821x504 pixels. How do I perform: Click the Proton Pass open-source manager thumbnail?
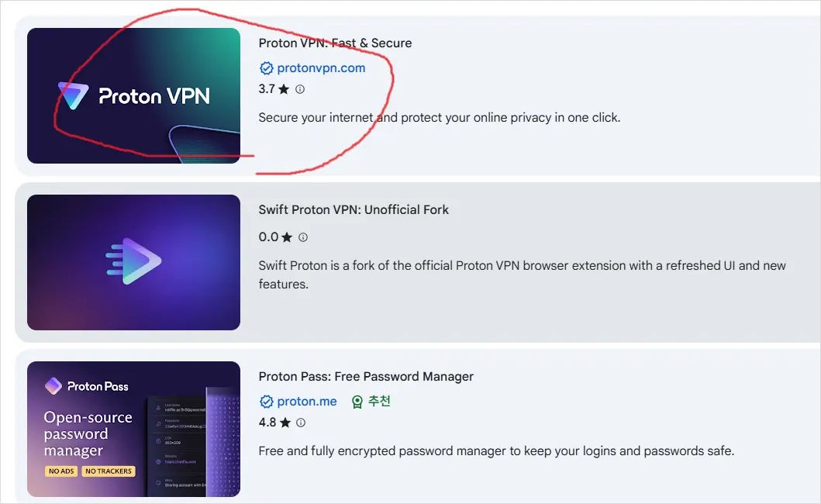tap(133, 429)
